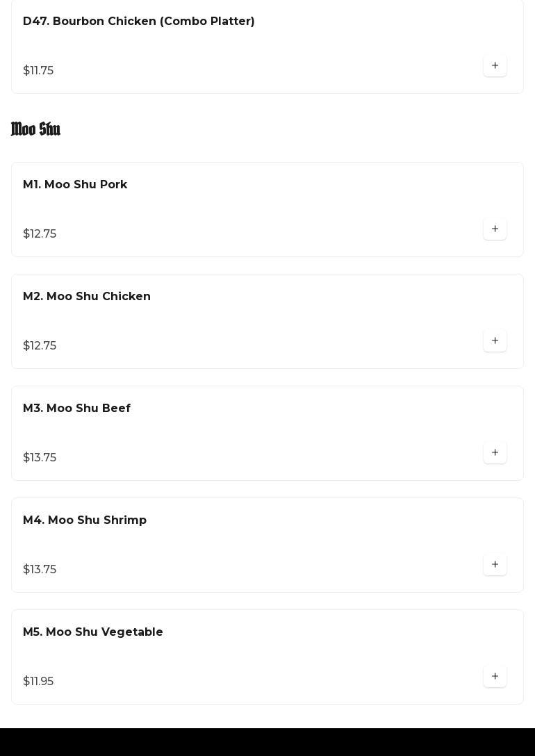
Task: View M3. Moo Shu Beef item name
Action: point(76,409)
